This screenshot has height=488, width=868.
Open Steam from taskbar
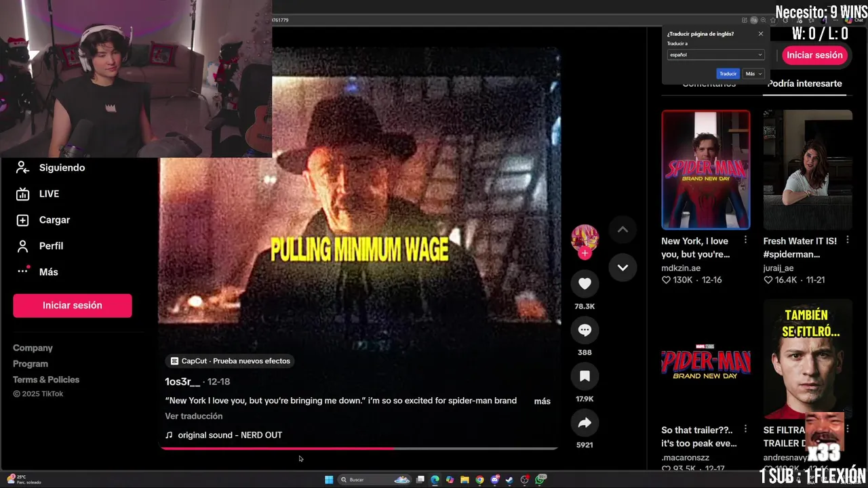509,480
